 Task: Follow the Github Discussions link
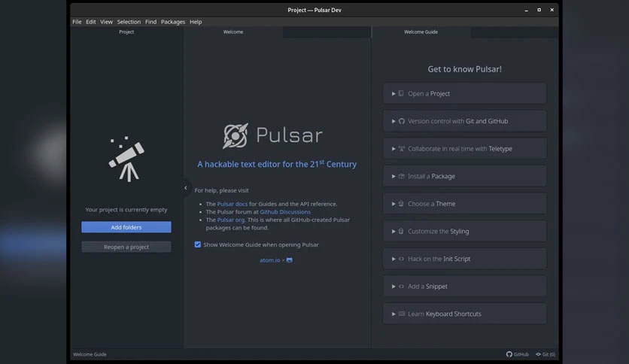[x=285, y=212]
